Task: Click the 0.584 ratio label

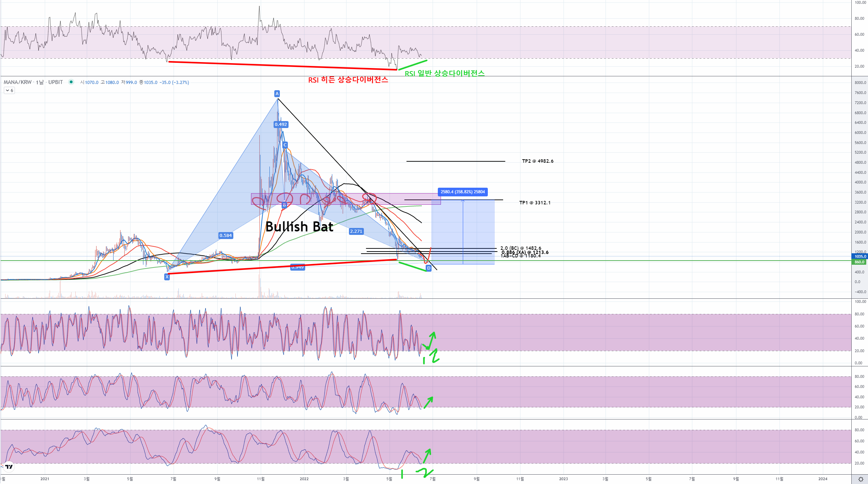Action: point(225,235)
